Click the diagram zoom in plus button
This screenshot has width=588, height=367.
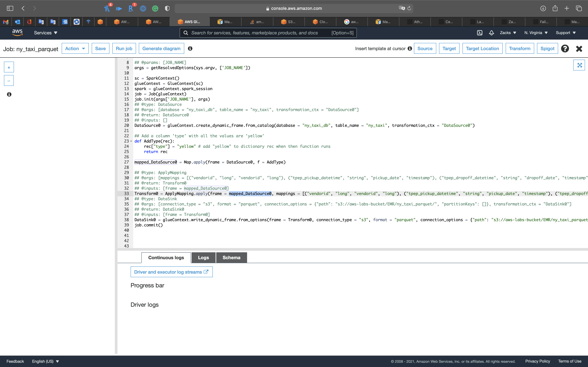click(9, 68)
